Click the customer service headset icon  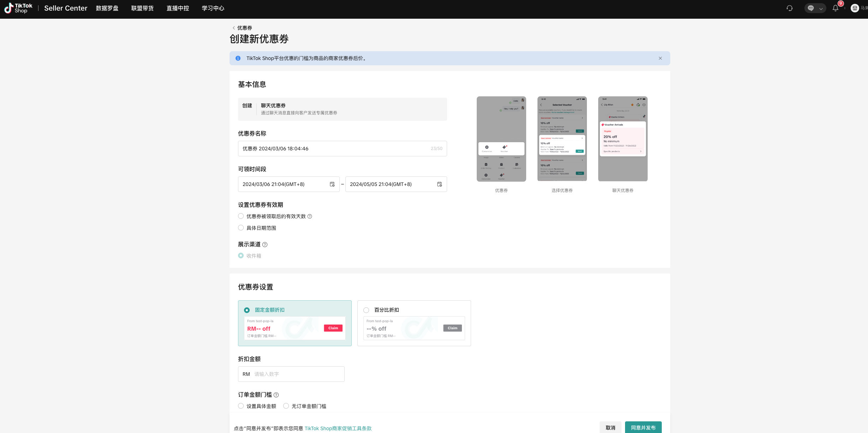point(790,8)
